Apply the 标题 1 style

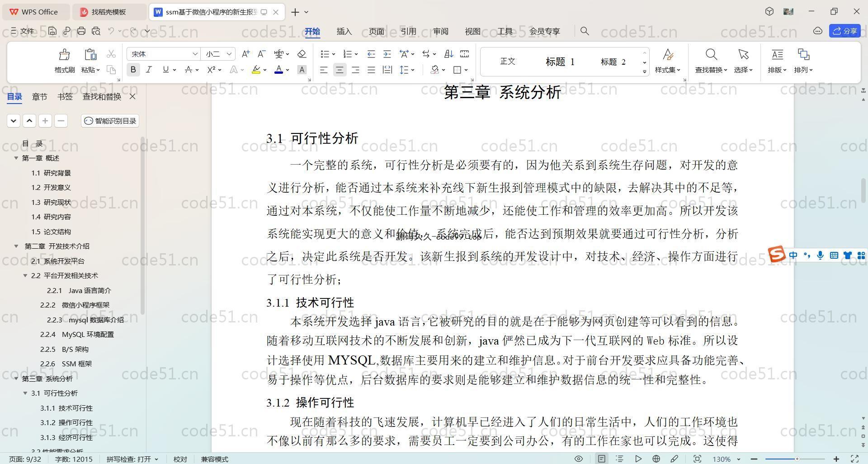tap(560, 62)
